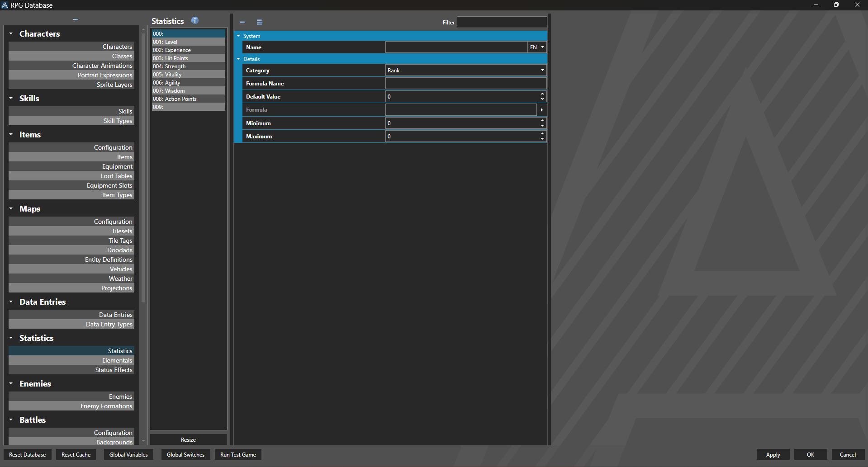868x467 pixels.
Task: Click the Run Test Game button
Action: click(237, 454)
